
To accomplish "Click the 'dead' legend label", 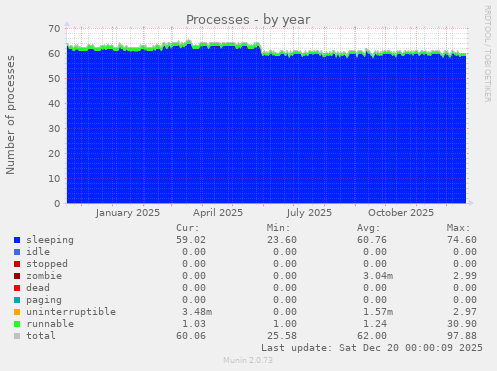I will tap(38, 288).
